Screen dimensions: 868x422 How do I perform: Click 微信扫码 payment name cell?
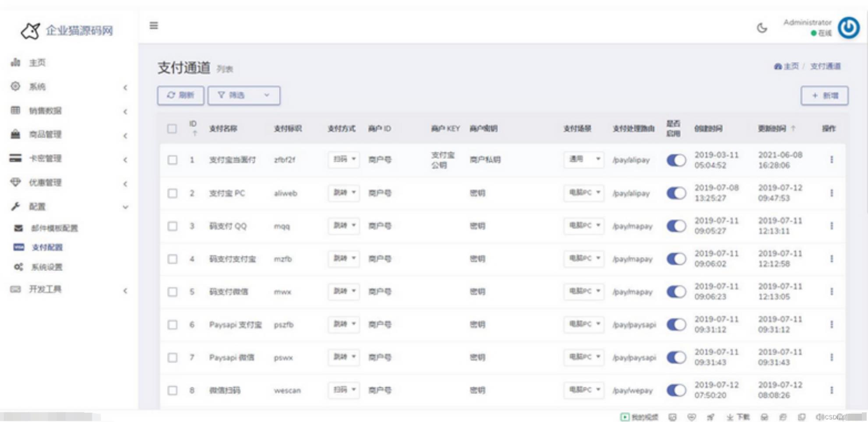[x=225, y=390]
